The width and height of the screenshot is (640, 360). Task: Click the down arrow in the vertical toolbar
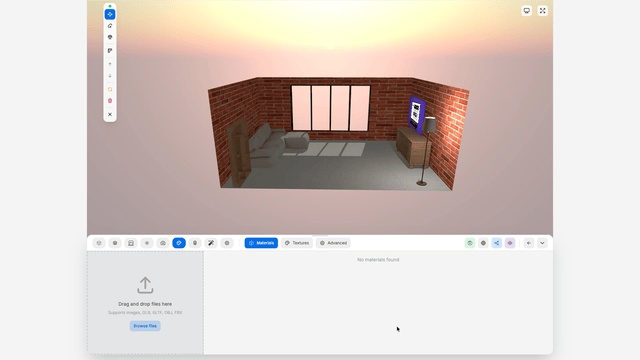pos(110,76)
